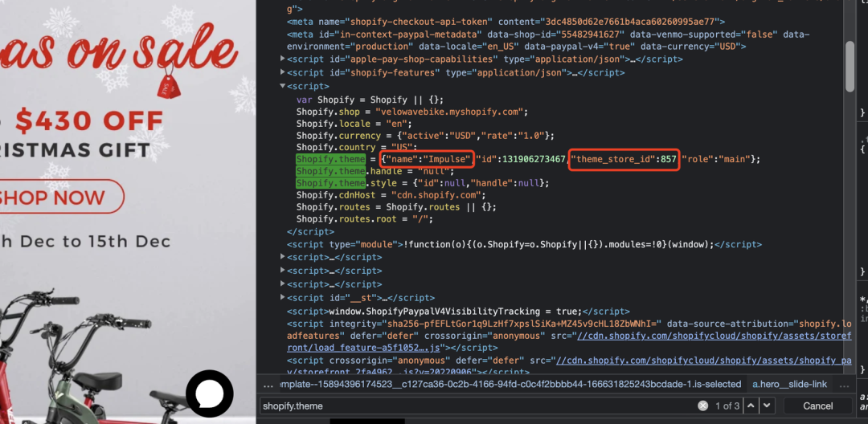This screenshot has height=424, width=868.
Task: Show later breadcrumbs via right ellipsis
Action: click(844, 385)
